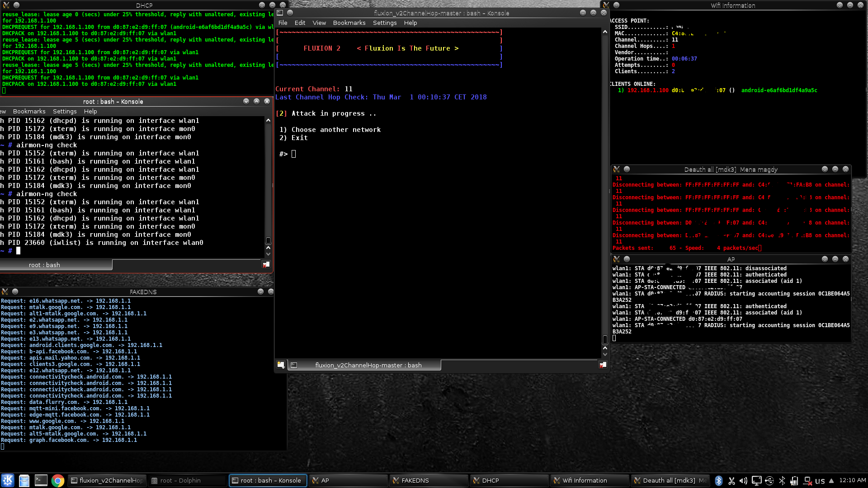
Task: Open xterm icon menu of FAKEDNS window
Action: (x=5, y=292)
